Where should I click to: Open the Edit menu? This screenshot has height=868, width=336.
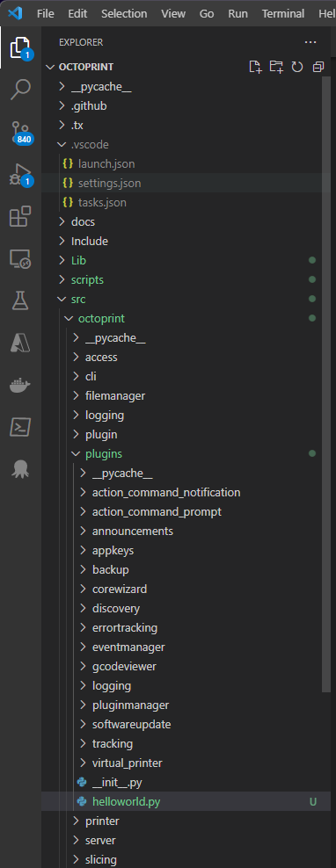pos(77,13)
